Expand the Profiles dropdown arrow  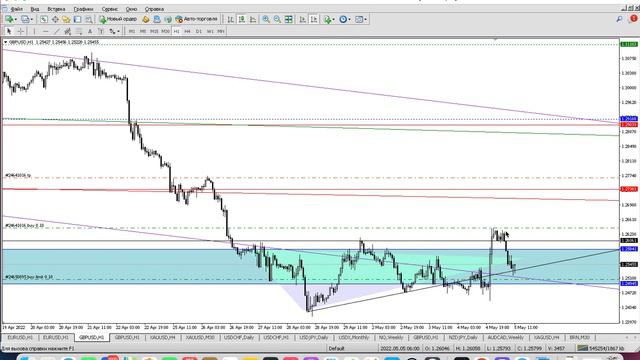click(32, 19)
